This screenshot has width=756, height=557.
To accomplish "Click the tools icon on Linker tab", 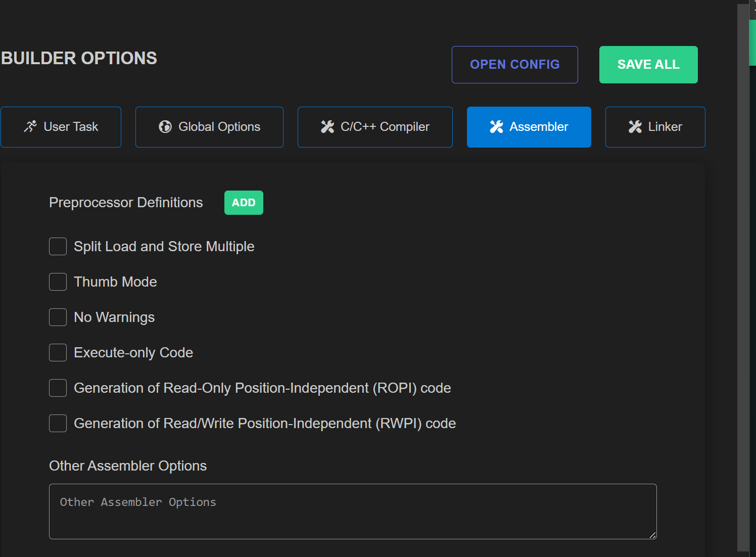I will 635,127.
